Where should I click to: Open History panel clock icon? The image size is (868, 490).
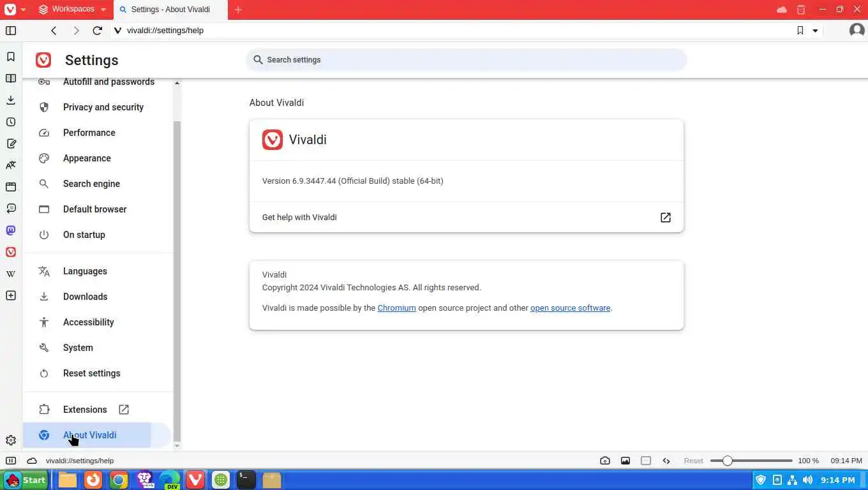11,122
